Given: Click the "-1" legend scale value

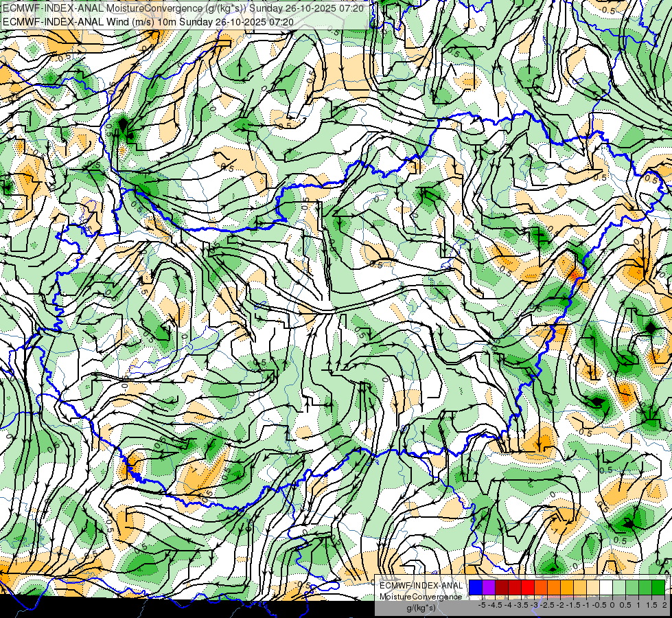Looking at the screenshot, I should click(586, 605).
